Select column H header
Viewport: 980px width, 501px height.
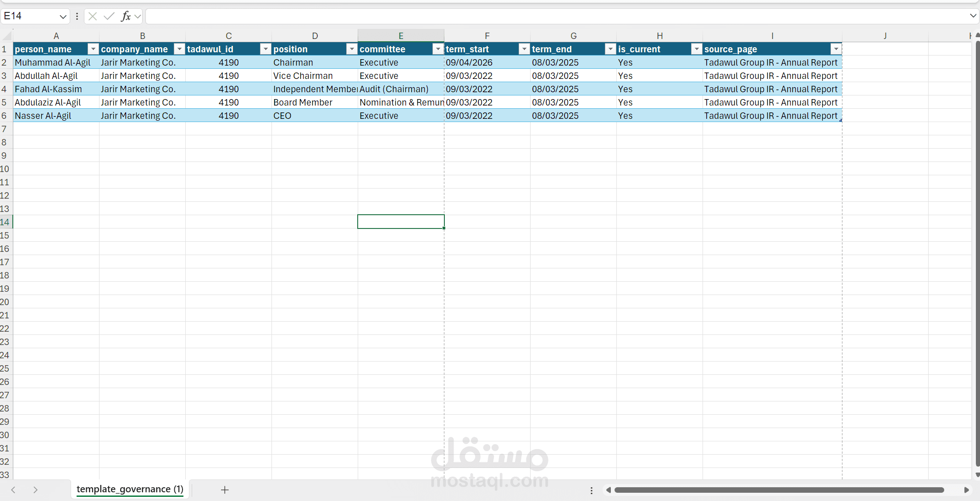659,36
